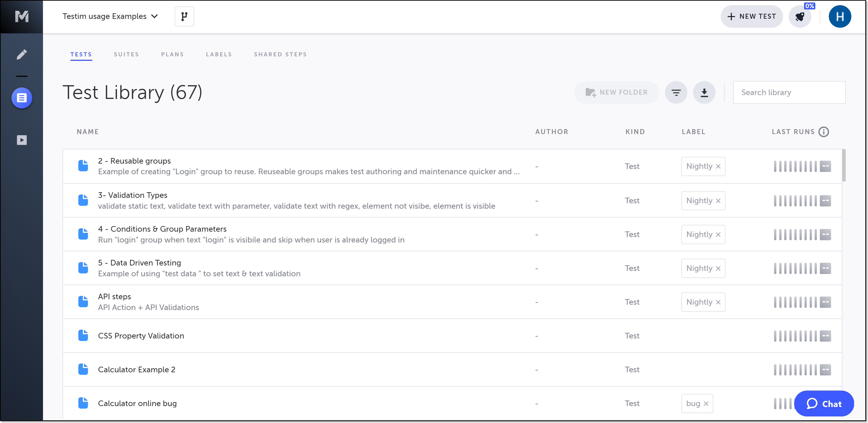Open 4 - Conditions & Group Parameters test

point(162,229)
